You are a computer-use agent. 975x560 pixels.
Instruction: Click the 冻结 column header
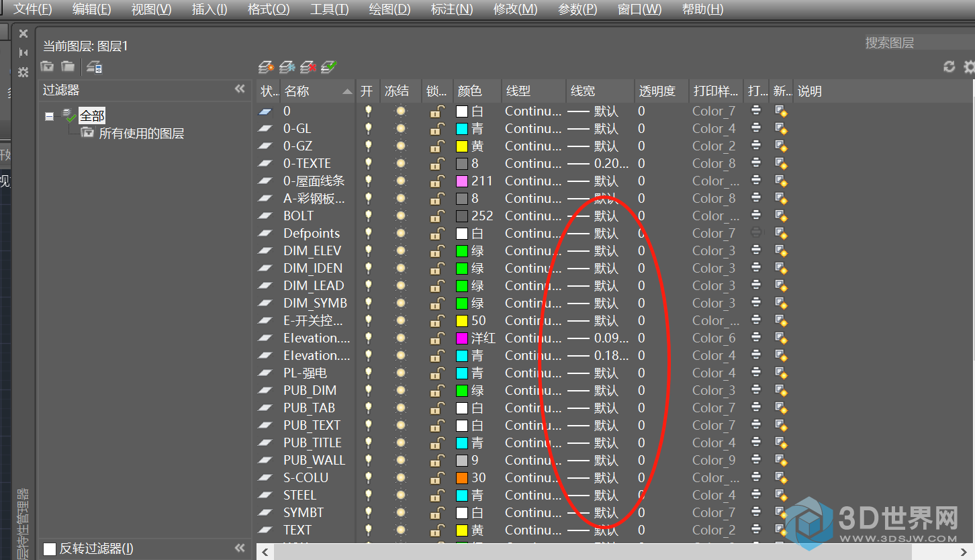click(x=401, y=91)
